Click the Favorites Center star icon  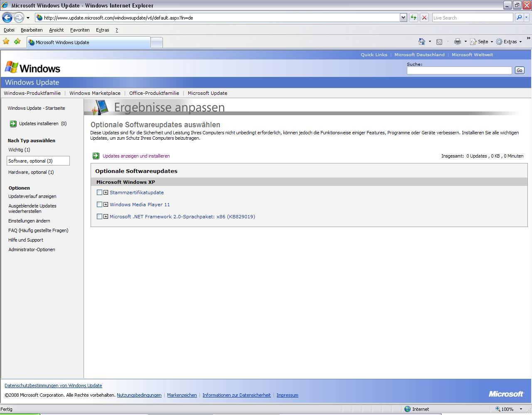(6, 42)
